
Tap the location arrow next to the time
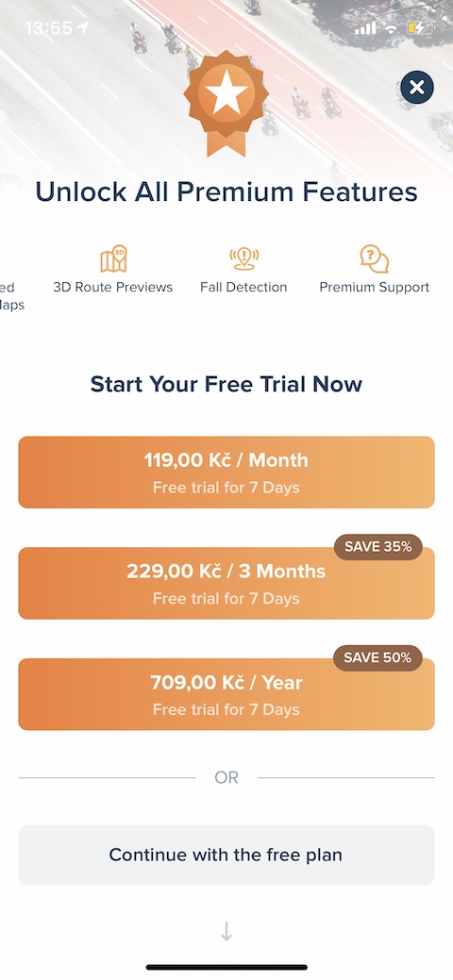click(83, 27)
